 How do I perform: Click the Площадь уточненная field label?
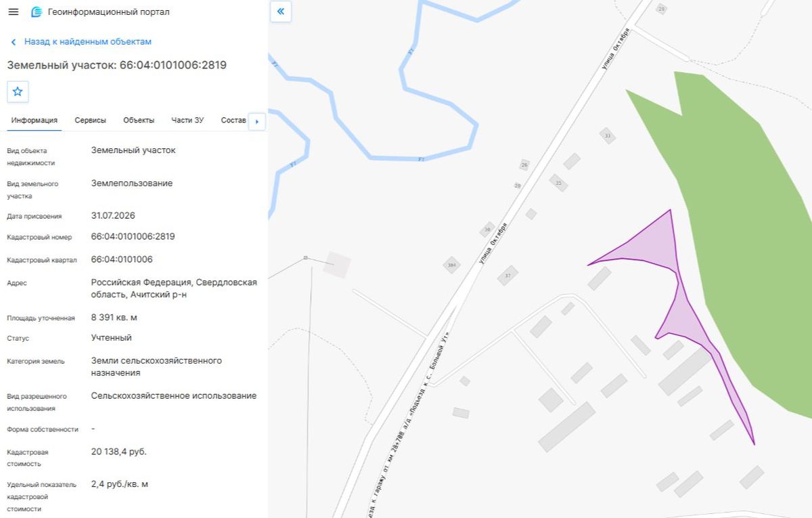click(x=41, y=318)
